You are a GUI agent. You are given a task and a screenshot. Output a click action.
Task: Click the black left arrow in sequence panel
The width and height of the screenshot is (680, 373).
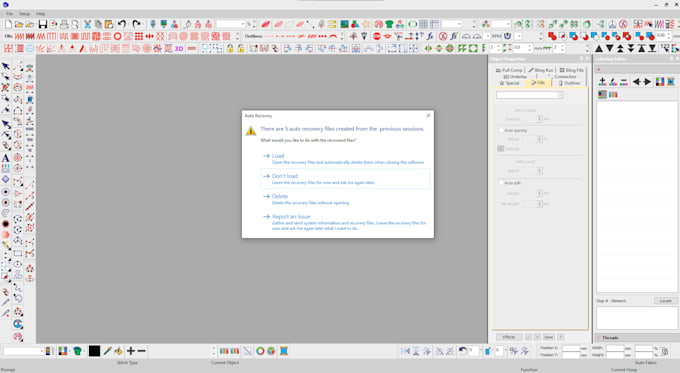click(636, 82)
